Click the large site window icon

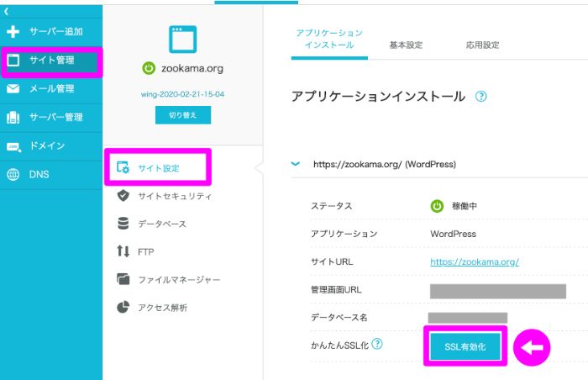click(x=182, y=40)
